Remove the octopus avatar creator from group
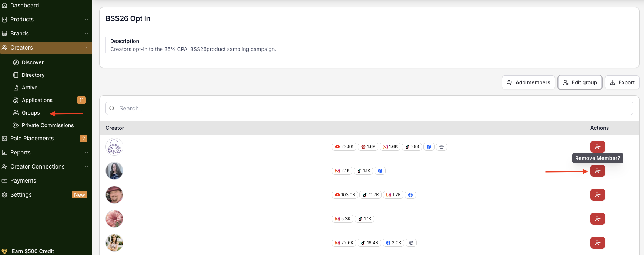The image size is (644, 255). click(597, 147)
